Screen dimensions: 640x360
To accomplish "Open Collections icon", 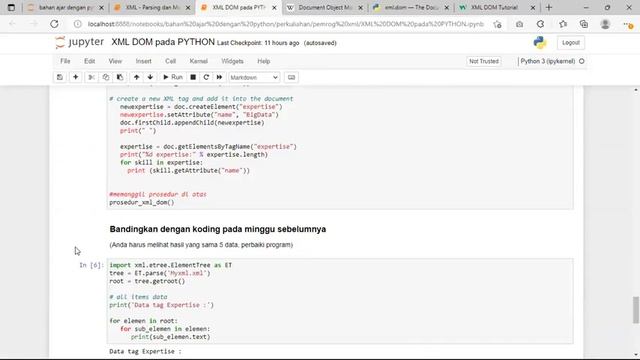I will [584, 24].
